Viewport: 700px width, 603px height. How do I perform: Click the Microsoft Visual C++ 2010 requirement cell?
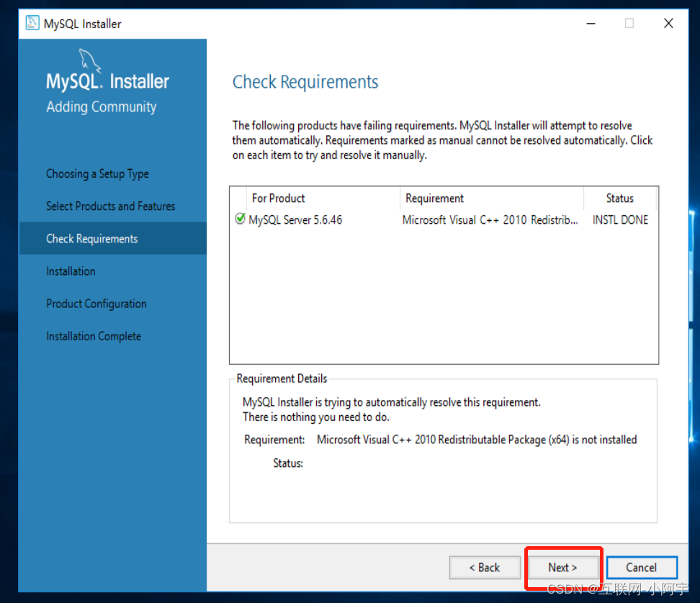(490, 220)
